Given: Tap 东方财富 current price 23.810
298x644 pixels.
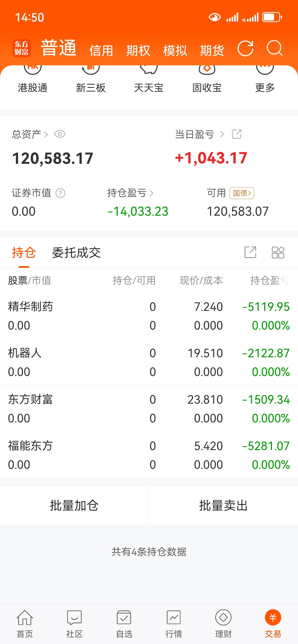Looking at the screenshot, I should pos(205,399).
